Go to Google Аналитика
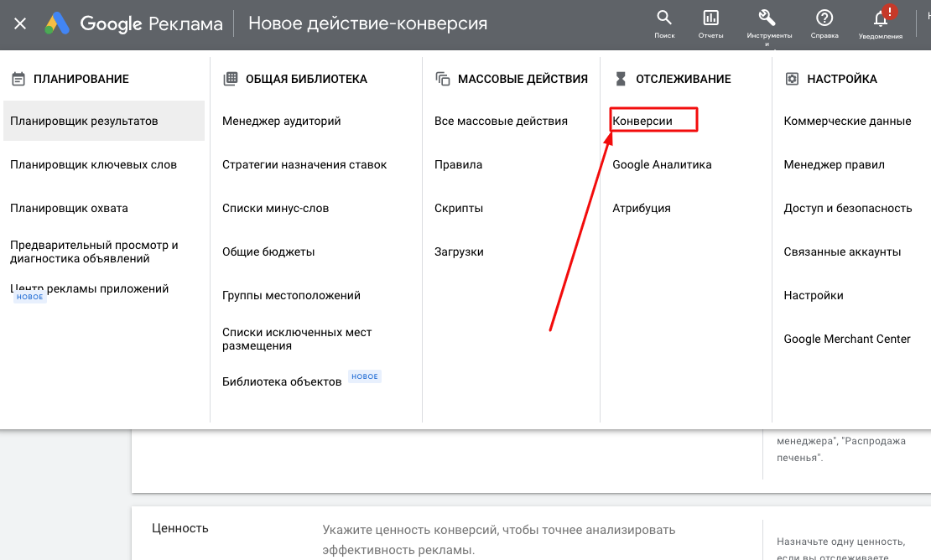The height and width of the screenshot is (560, 931). [x=662, y=164]
